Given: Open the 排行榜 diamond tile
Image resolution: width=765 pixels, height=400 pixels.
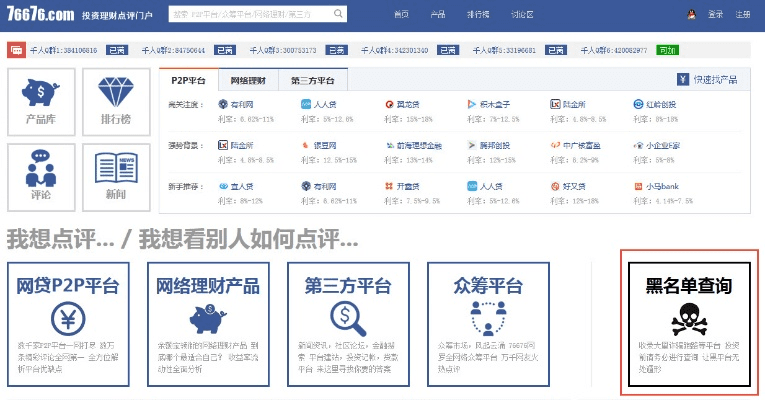Looking at the screenshot, I should click(x=115, y=100).
